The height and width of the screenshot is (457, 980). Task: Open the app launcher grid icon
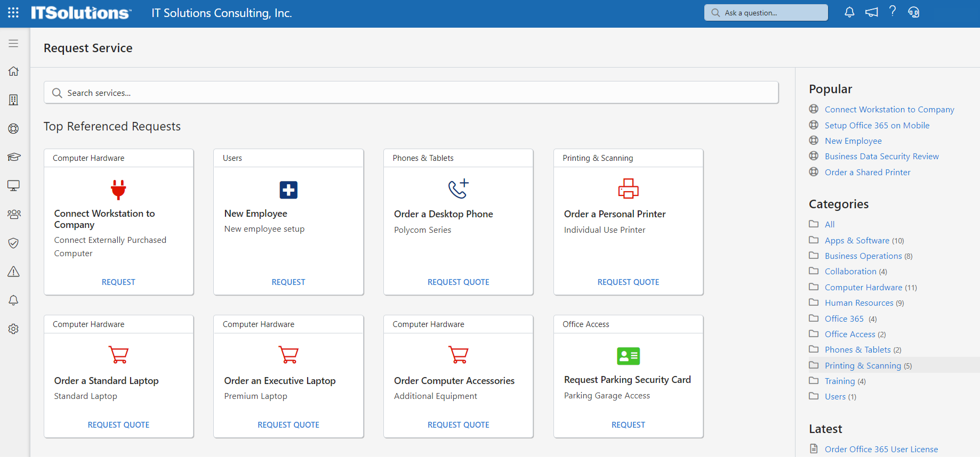(x=13, y=13)
